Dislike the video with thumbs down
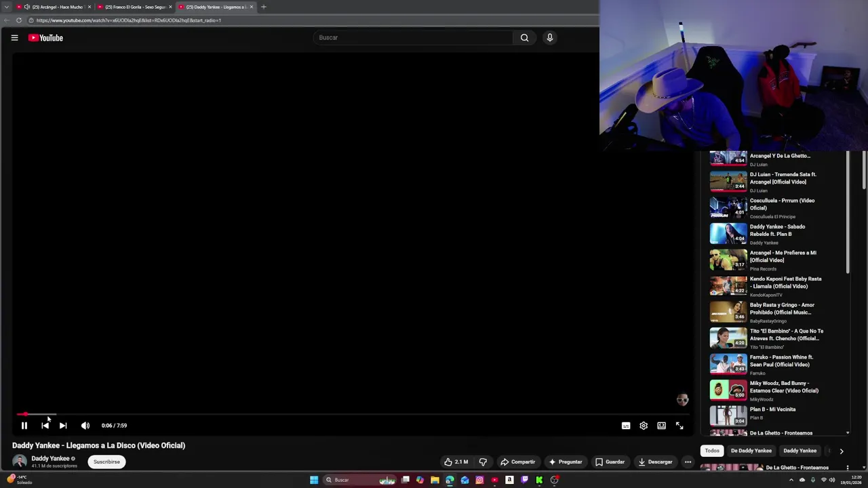The image size is (868, 488). [x=483, y=462]
